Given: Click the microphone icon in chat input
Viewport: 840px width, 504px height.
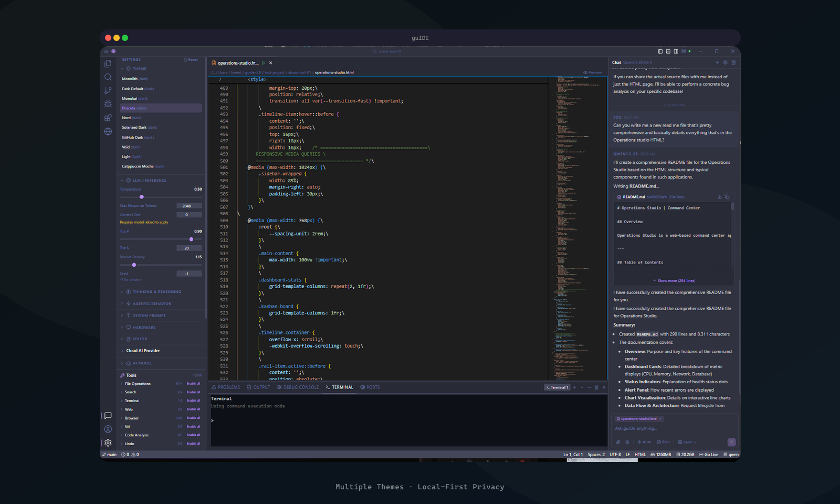Looking at the screenshot, I should click(x=627, y=442).
